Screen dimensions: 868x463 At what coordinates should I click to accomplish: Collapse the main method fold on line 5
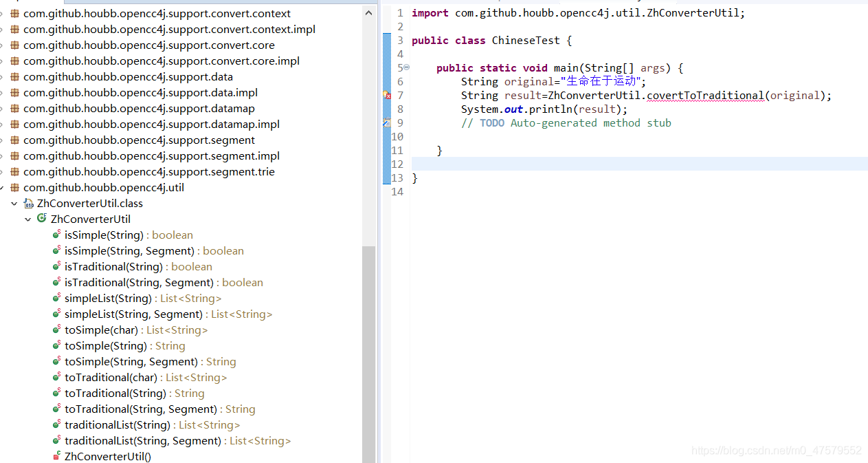coord(406,67)
